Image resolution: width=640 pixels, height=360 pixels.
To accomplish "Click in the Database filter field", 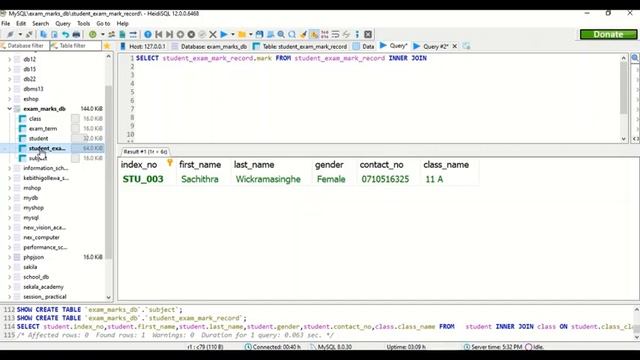I will point(25,46).
